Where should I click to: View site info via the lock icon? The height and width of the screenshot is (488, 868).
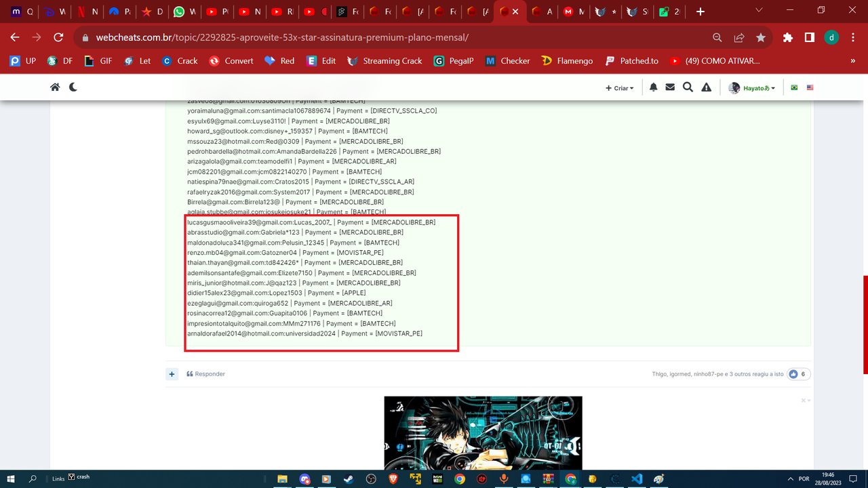pos(85,38)
